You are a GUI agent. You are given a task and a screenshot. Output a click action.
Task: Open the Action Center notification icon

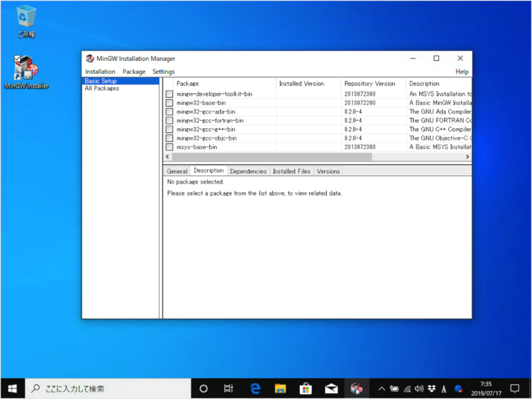tap(515, 389)
